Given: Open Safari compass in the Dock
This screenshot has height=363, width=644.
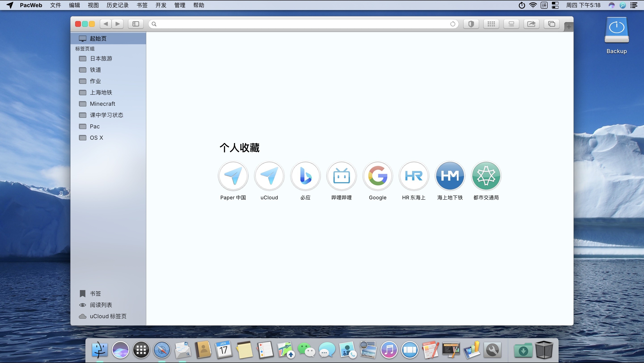Looking at the screenshot, I should coord(162,350).
